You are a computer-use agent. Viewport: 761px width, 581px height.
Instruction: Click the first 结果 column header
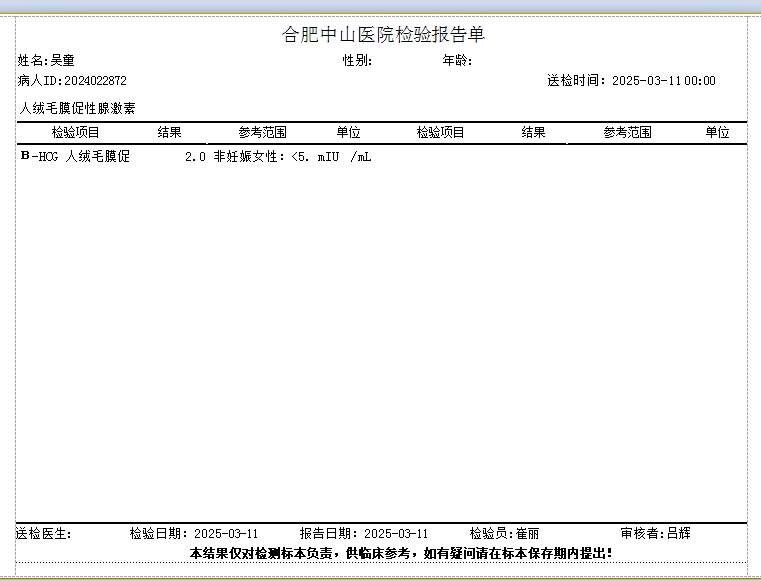(169, 132)
